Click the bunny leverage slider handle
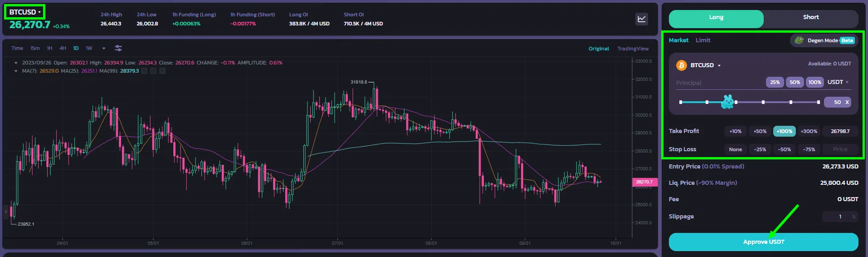Screen dimensions: 868x257 click(727, 102)
